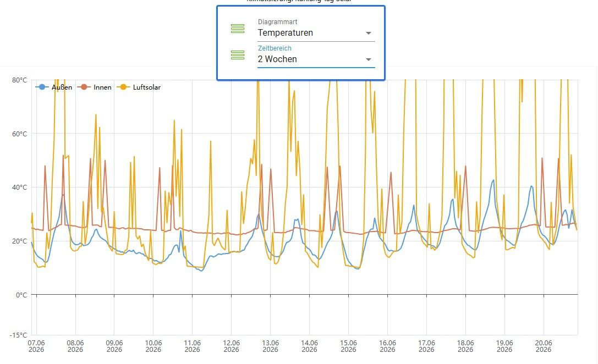Click the 20.06 2026 date axis label
598x364 pixels.
point(544,346)
